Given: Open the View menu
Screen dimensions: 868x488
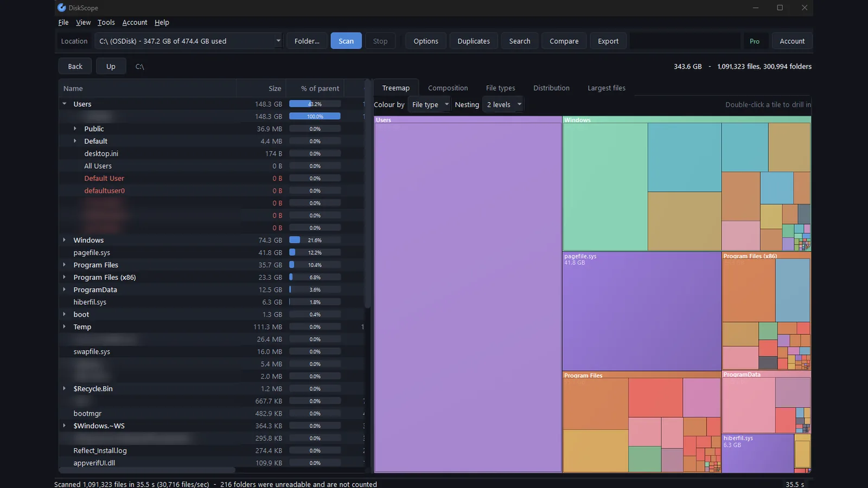Looking at the screenshot, I should coord(83,22).
